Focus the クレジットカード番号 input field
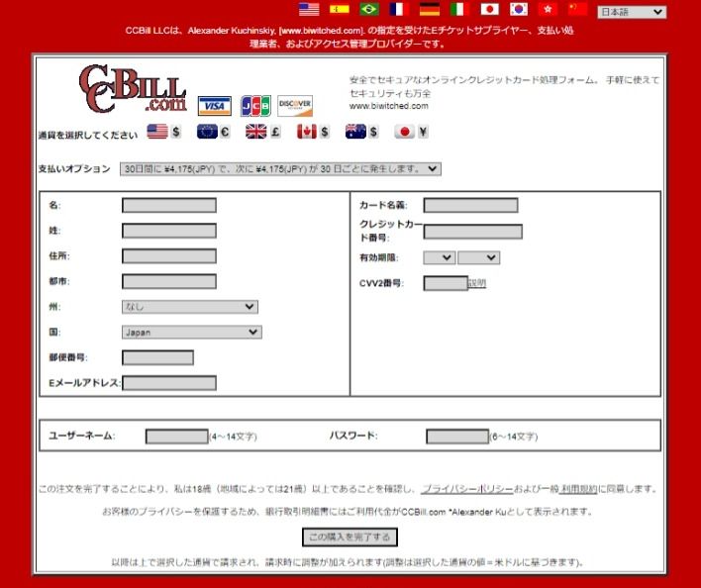This screenshot has height=588, width=701. [472, 232]
